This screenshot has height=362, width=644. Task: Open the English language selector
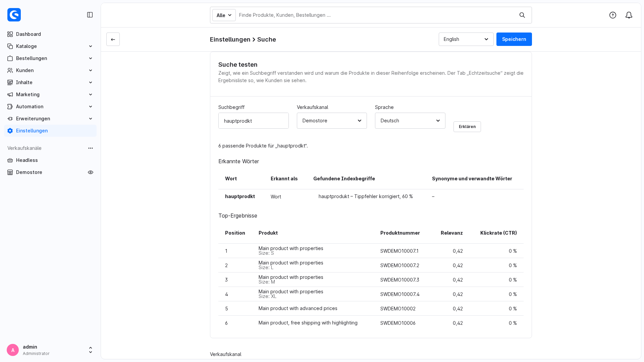(466, 39)
